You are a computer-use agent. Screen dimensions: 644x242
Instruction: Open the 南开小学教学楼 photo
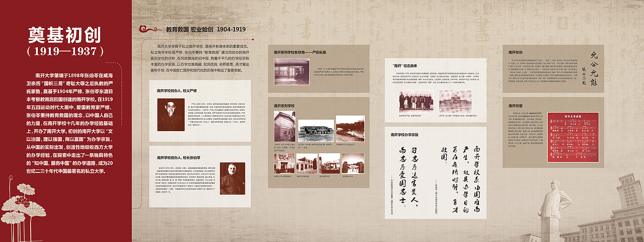pyautogui.click(x=307, y=164)
